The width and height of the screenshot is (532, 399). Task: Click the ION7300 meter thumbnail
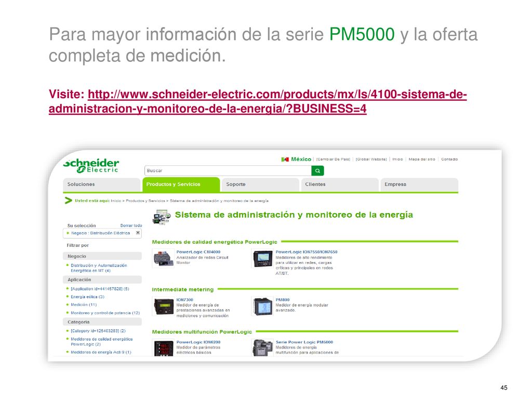click(x=163, y=306)
